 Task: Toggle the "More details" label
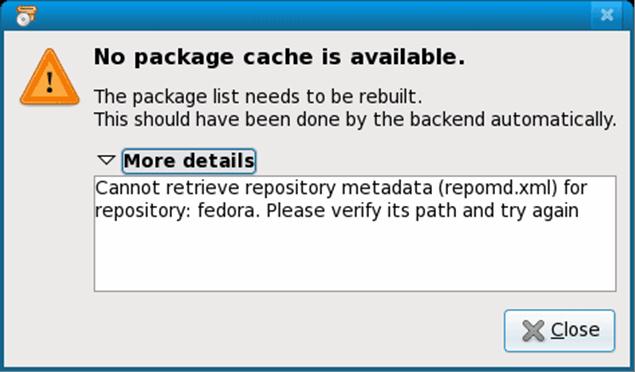click(189, 161)
